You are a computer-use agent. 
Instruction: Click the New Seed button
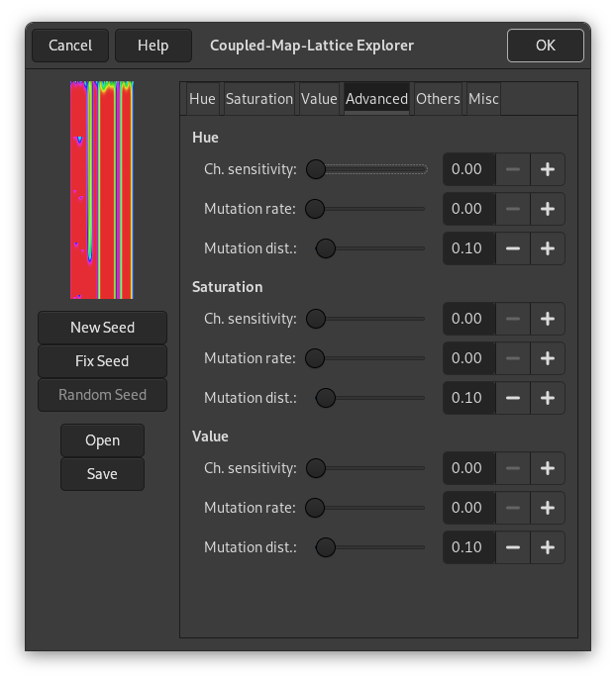[102, 328]
